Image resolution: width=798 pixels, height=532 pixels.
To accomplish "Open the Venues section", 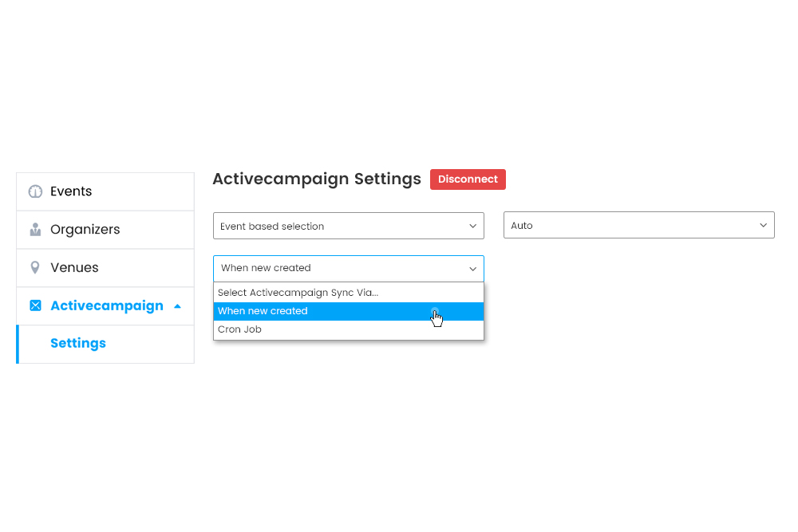I will click(x=76, y=267).
